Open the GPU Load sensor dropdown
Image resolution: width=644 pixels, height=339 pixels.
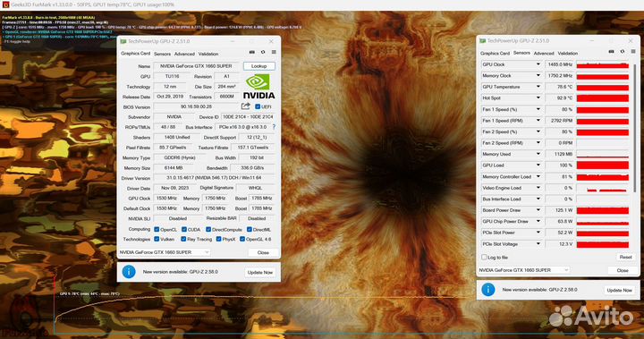[538, 165]
